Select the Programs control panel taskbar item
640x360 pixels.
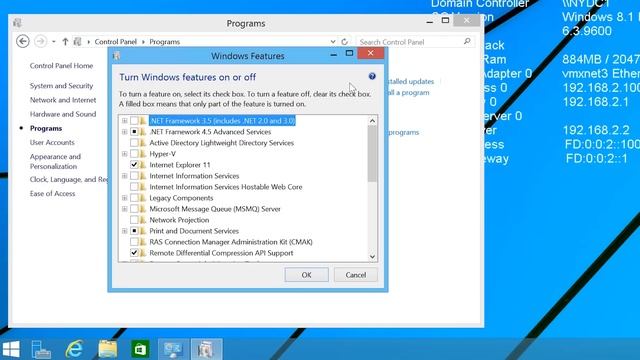[206, 349]
